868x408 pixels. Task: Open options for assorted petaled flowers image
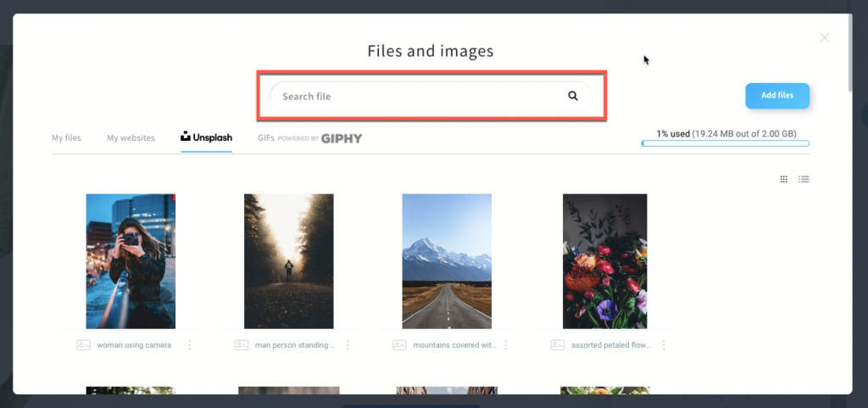pos(664,345)
